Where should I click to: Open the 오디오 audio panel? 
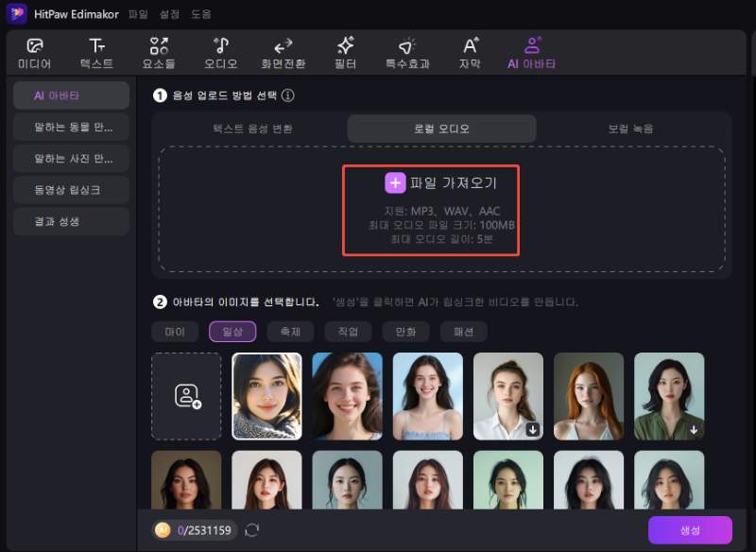pyautogui.click(x=221, y=52)
